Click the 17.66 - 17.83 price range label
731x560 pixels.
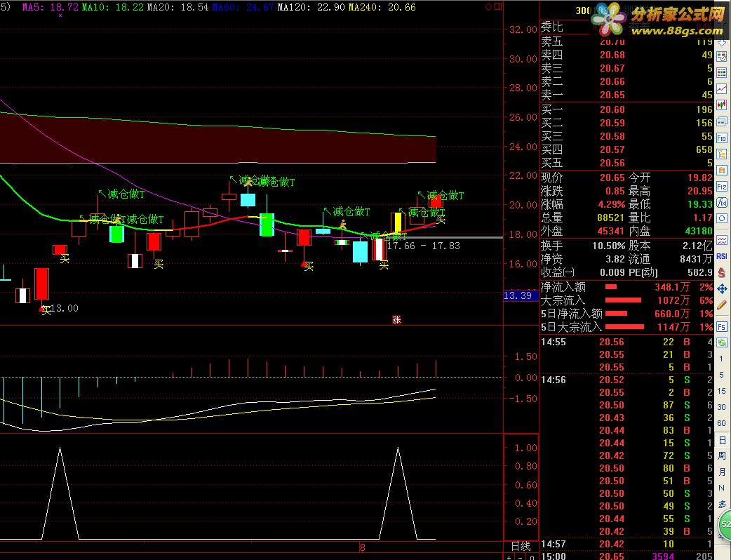(x=423, y=246)
